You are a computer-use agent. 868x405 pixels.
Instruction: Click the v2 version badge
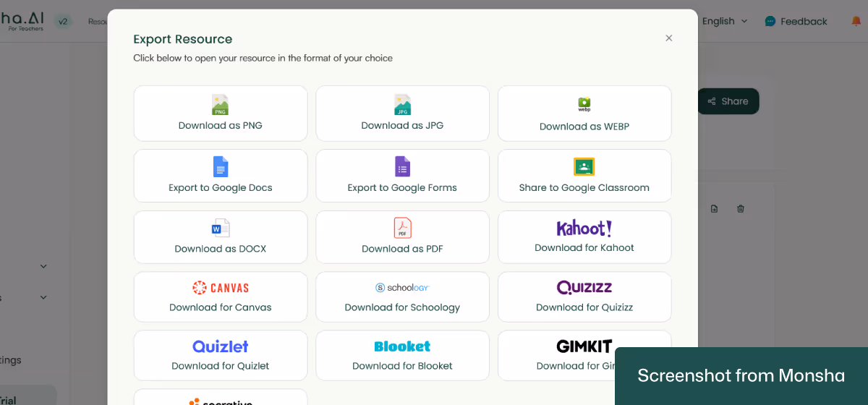(63, 22)
